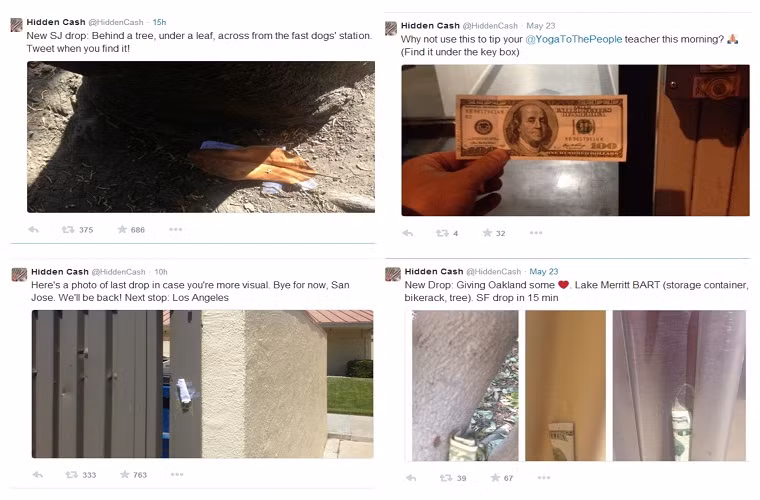Open more options on hundred dollar tweet
Screen dimensions: 760x500
pyautogui.click(x=536, y=233)
